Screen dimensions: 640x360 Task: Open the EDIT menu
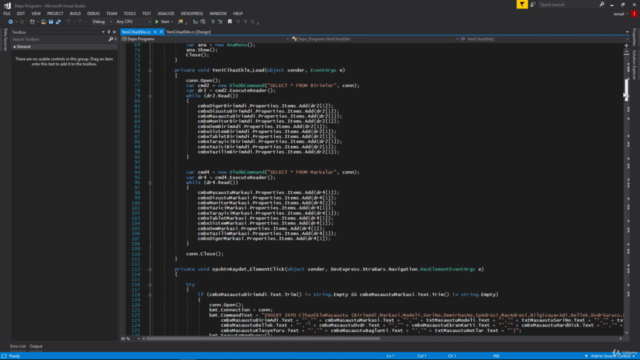21,13
